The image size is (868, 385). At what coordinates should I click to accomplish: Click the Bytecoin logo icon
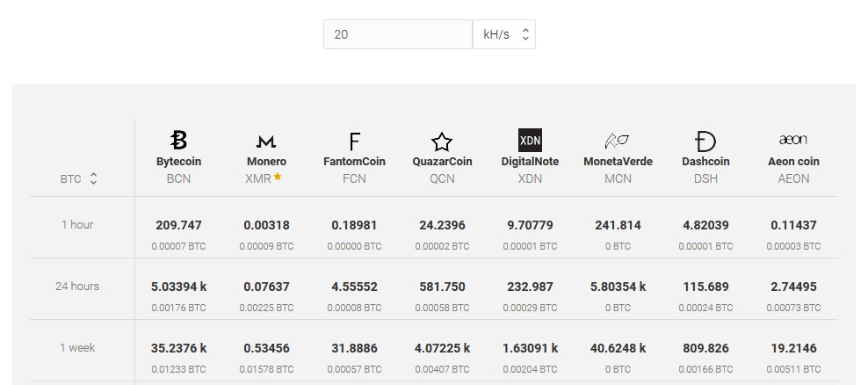(178, 140)
